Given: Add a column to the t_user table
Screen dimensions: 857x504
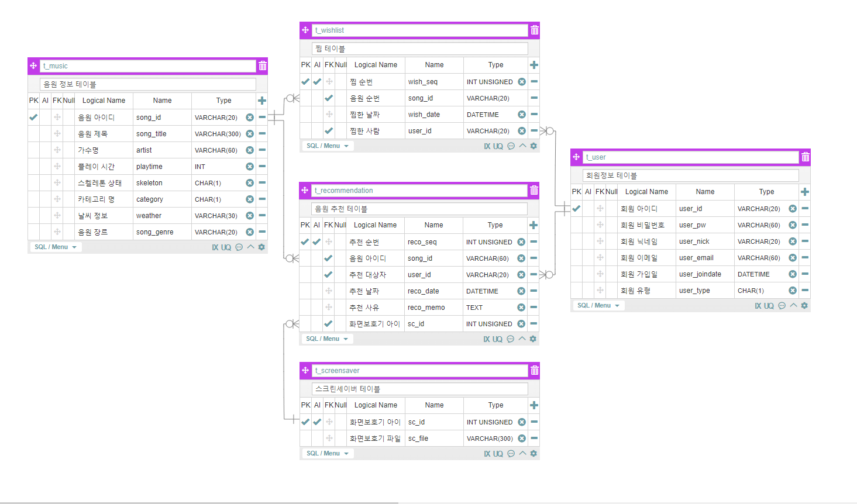Looking at the screenshot, I should [805, 192].
